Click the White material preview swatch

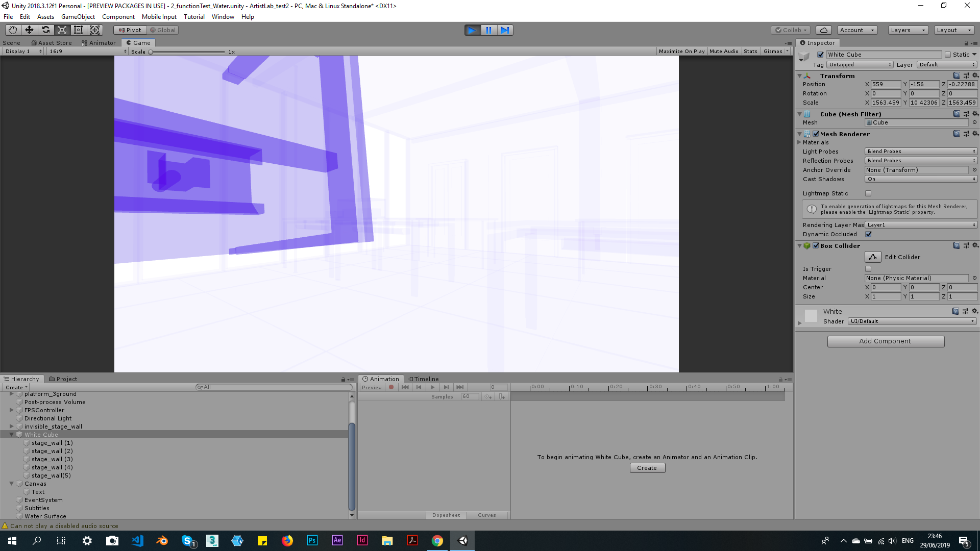point(811,316)
